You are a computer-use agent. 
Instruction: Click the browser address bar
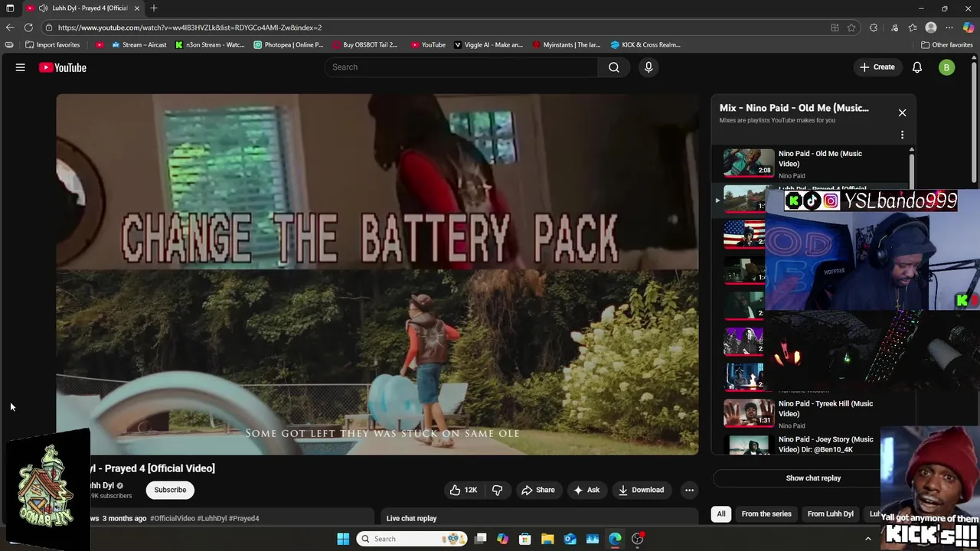[444, 28]
